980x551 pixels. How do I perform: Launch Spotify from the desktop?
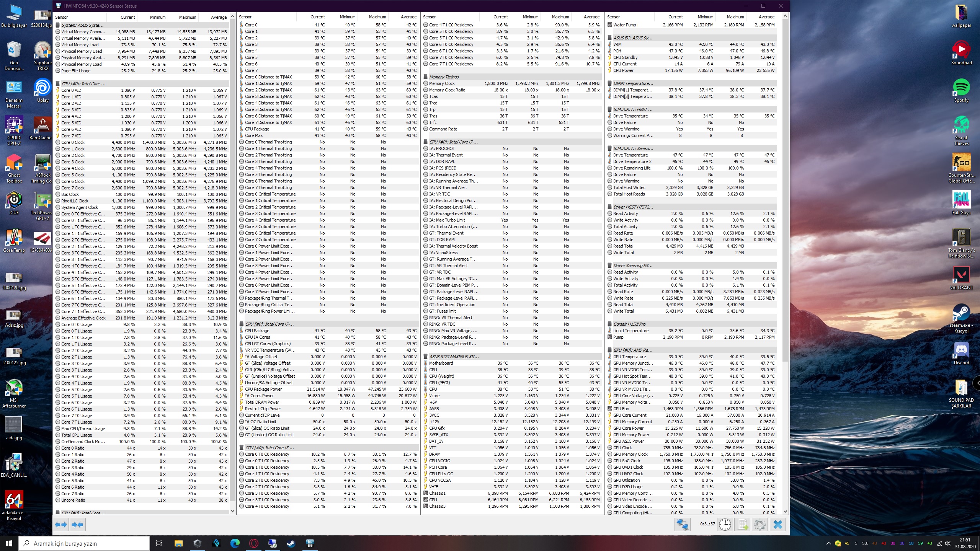(x=961, y=90)
